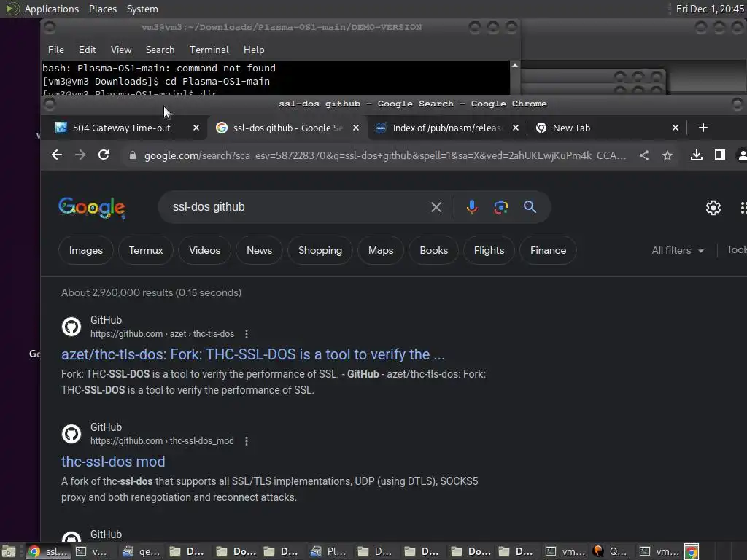Start a voice search with microphone
Viewport: 747px width, 560px height.
[x=472, y=207]
